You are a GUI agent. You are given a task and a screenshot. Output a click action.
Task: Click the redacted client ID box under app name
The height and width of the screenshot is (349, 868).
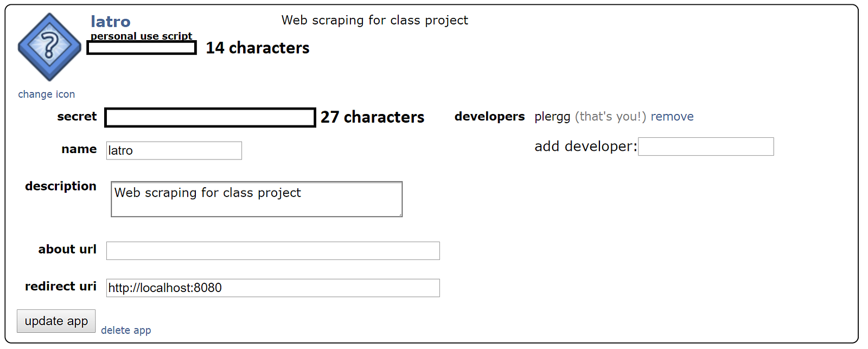click(x=142, y=48)
